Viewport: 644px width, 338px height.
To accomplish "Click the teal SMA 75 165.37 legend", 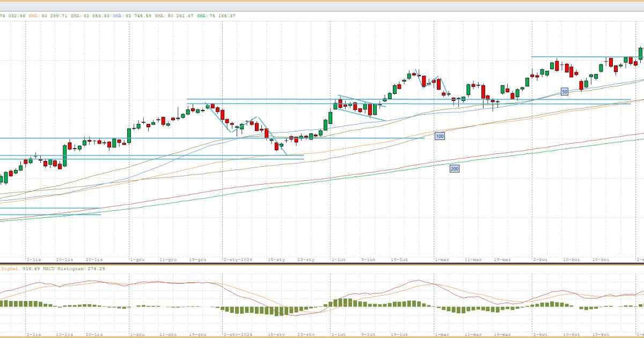I will pyautogui.click(x=216, y=16).
